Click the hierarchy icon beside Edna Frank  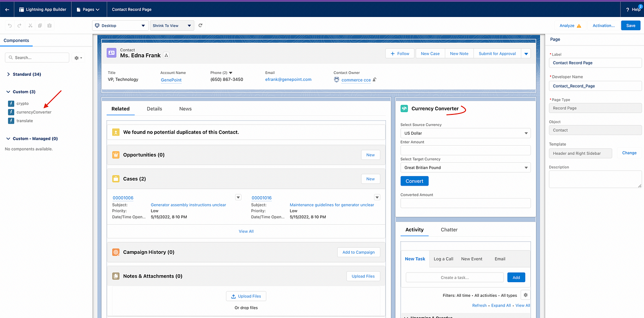pyautogui.click(x=167, y=55)
